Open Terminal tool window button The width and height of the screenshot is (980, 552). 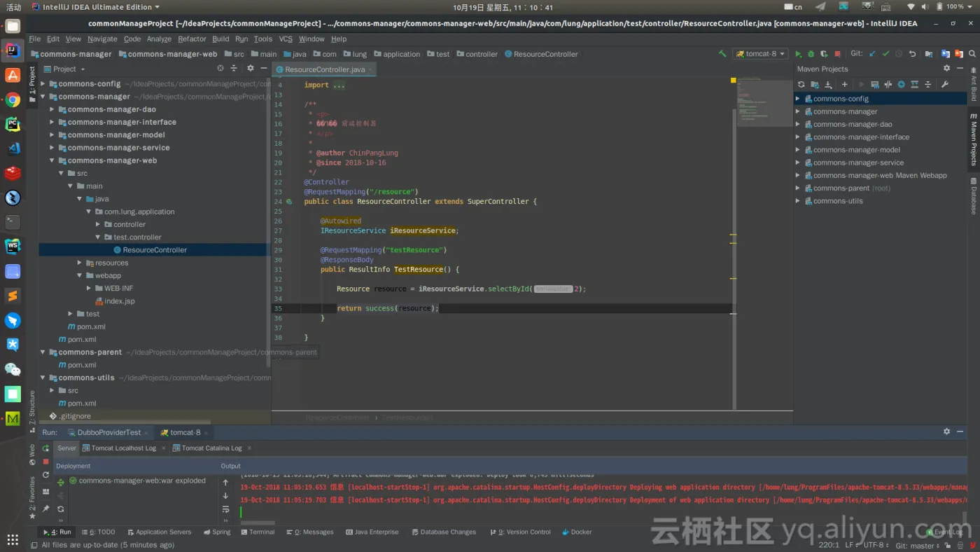tap(257, 532)
